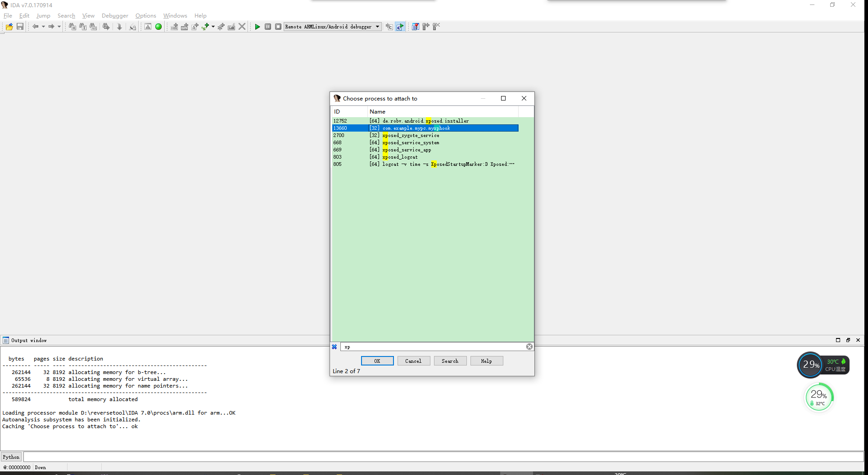Click the search next code icon
The image size is (868, 475).
[72, 27]
